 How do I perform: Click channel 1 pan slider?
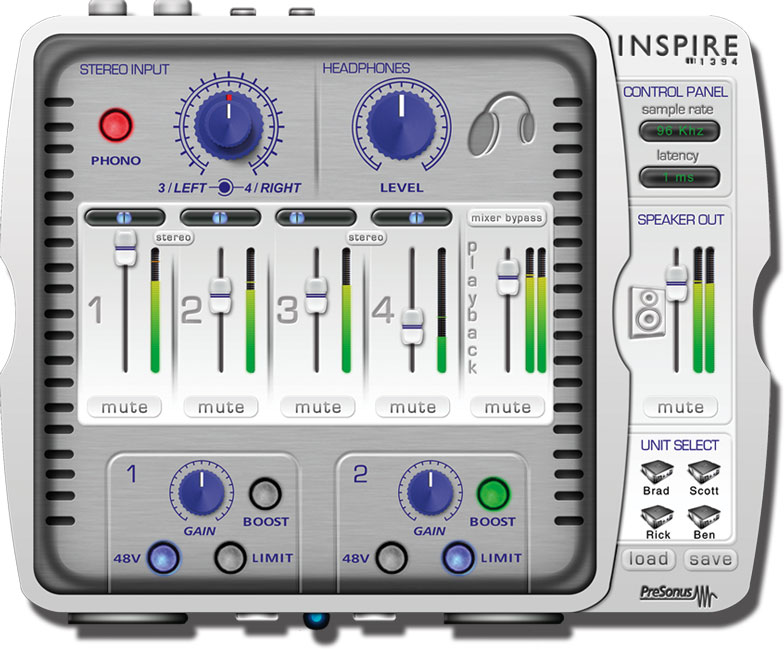(124, 218)
